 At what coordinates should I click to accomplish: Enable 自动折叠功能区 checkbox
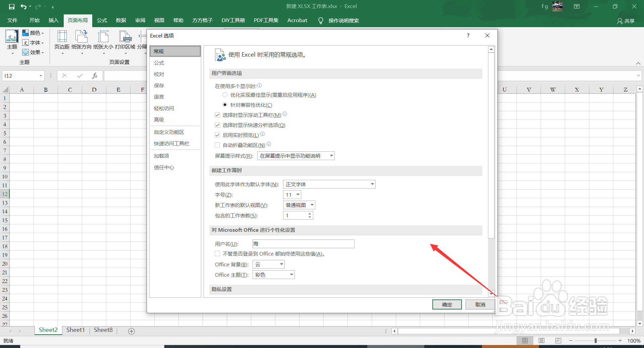[x=217, y=145]
